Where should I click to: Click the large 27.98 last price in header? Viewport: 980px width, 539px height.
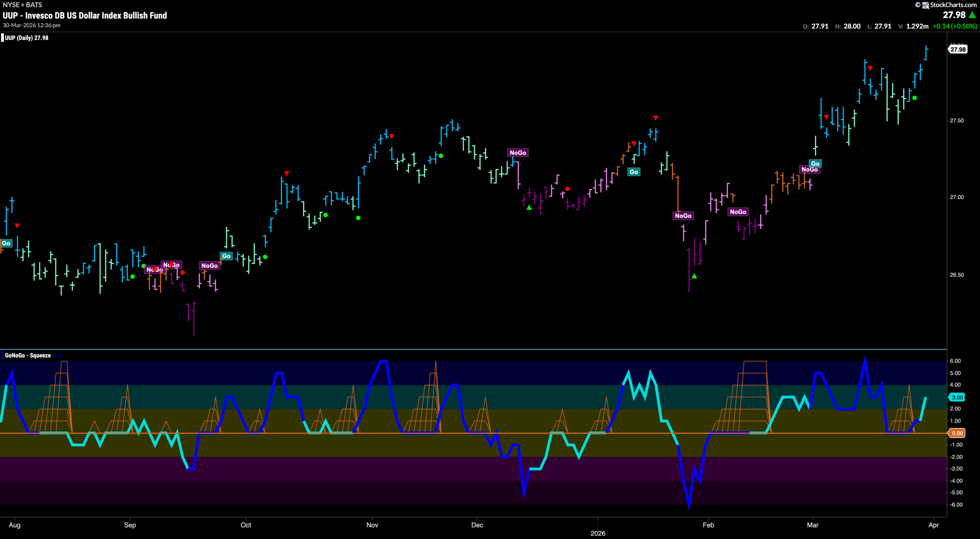click(954, 15)
